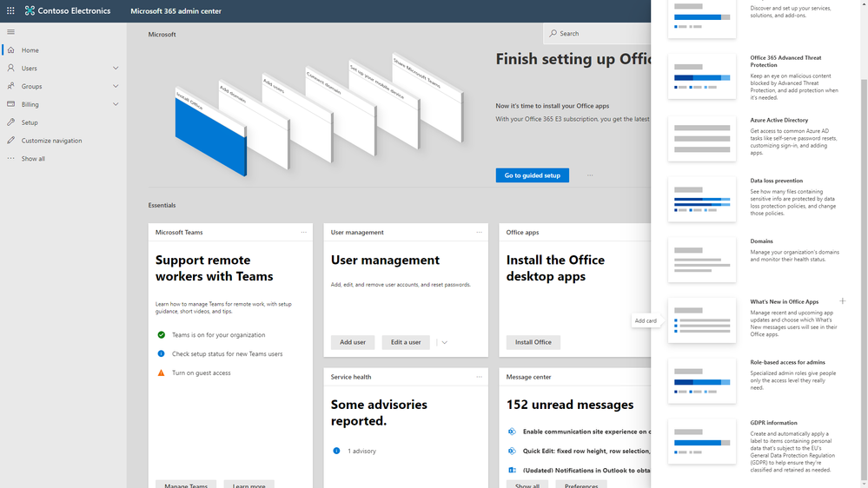Viewport: 868px width, 488px height.
Task: Click the Install Office button
Action: click(533, 342)
